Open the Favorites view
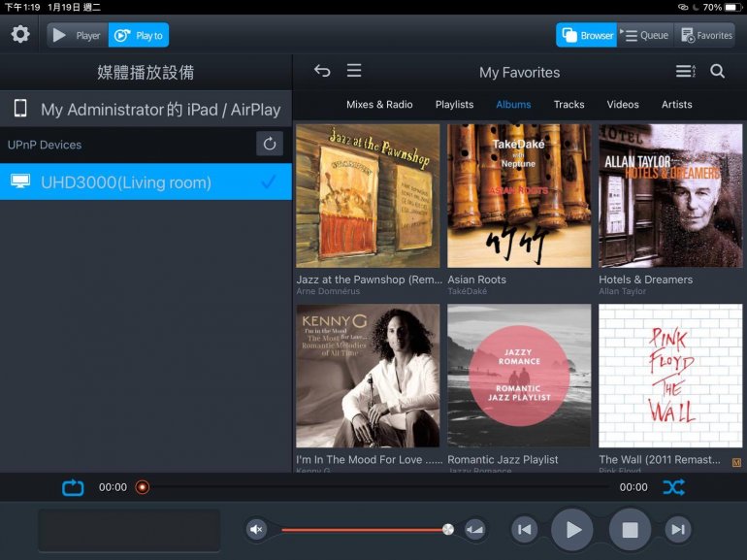 click(705, 35)
